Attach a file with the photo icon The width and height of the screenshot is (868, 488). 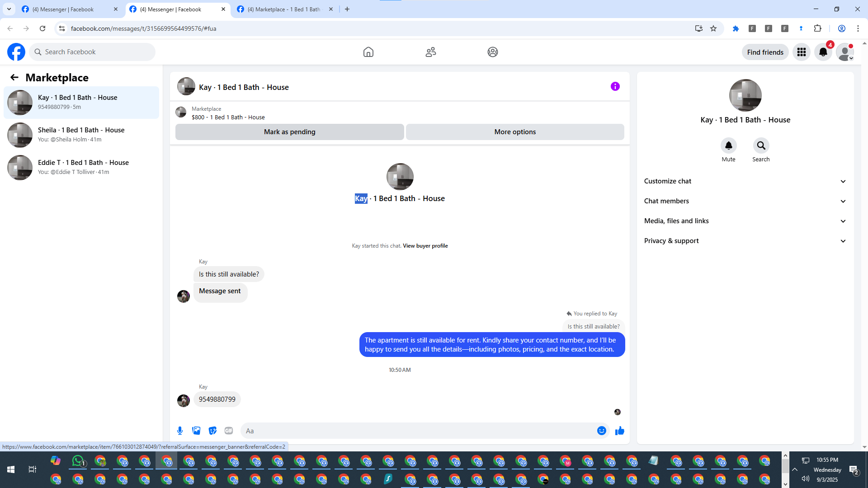click(196, 431)
